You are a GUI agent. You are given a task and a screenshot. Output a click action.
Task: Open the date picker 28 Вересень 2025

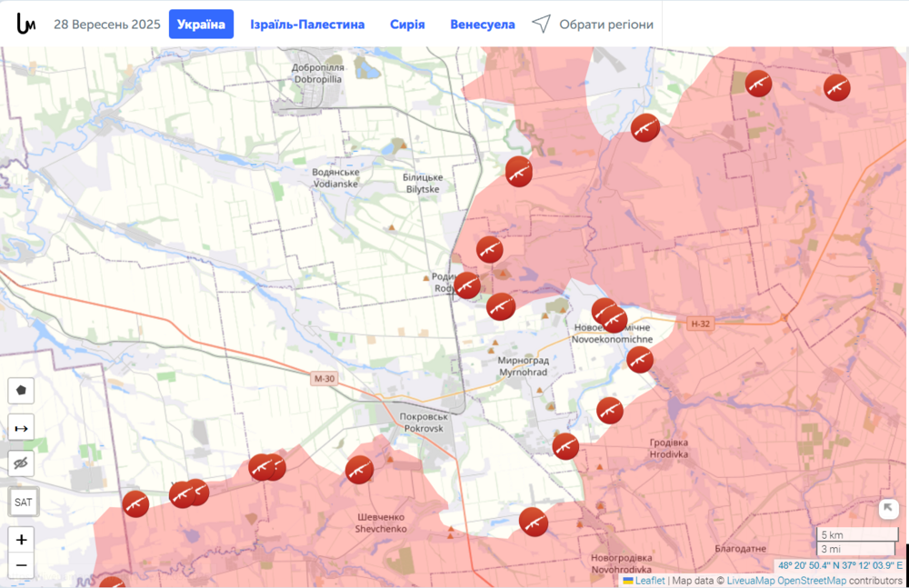(x=106, y=25)
